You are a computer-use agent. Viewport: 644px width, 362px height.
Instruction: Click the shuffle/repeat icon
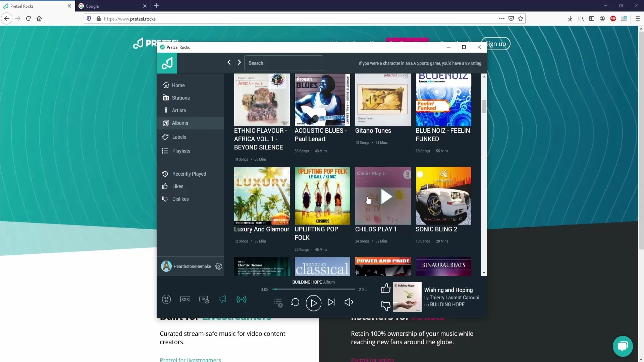[295, 303]
